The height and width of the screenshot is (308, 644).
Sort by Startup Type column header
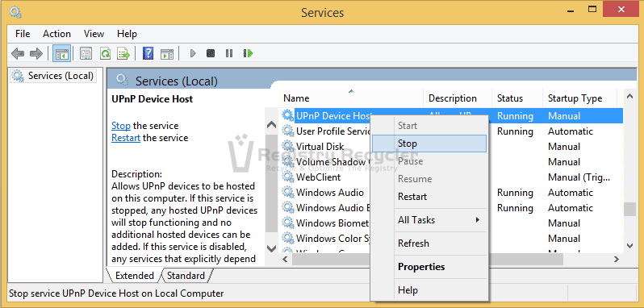579,98
